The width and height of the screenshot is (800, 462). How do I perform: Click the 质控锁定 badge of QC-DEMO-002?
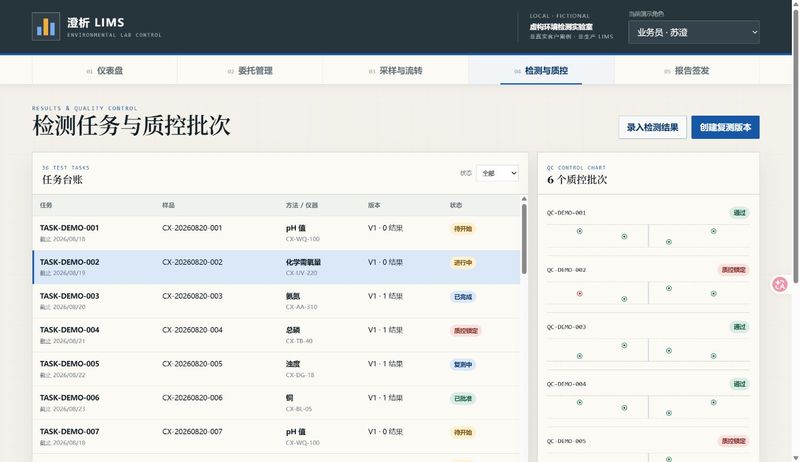[x=734, y=270]
